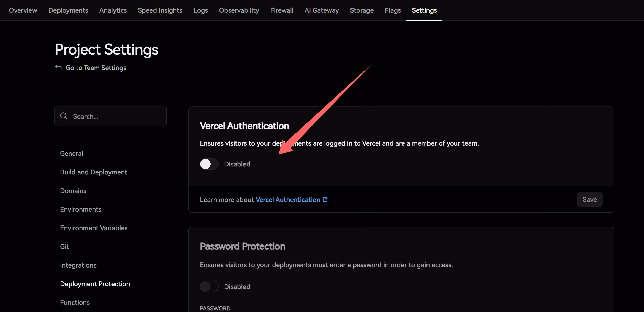The image size is (644, 312).
Task: Enable the Vercel Authentication toggle
Action: 209,164
